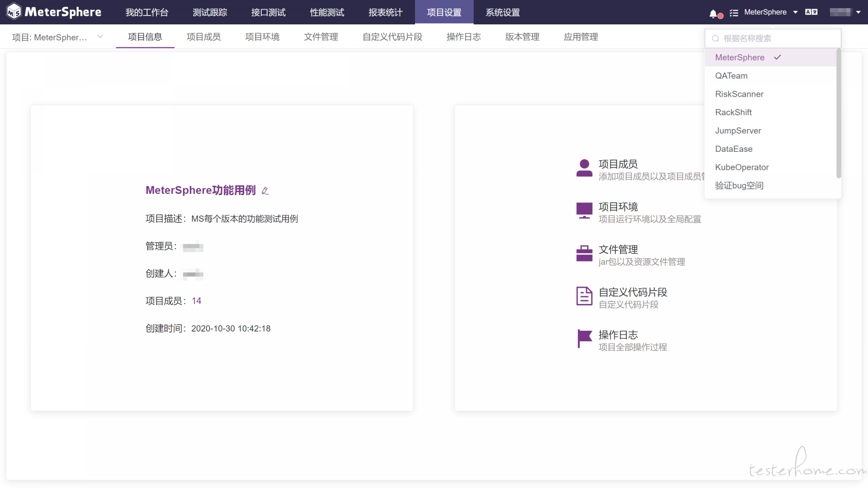The height and width of the screenshot is (488, 868).
Task: Open 自定义代码片段 card link
Action: tap(633, 292)
